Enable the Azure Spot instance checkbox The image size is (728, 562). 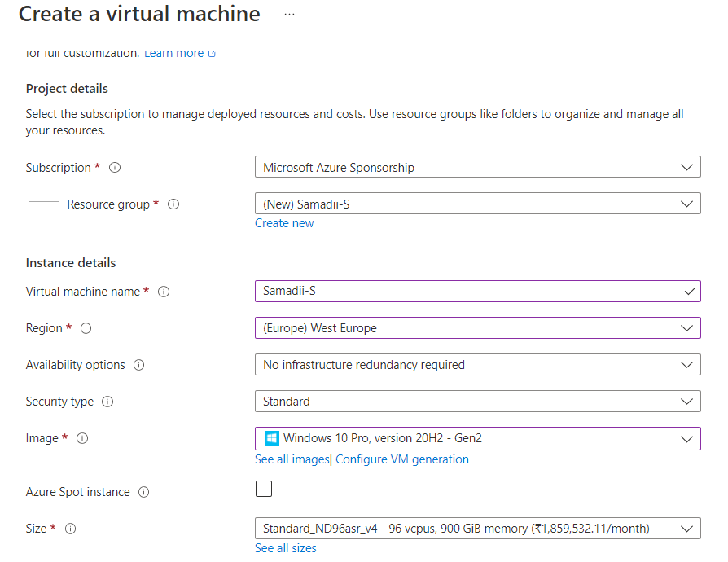tap(264, 489)
